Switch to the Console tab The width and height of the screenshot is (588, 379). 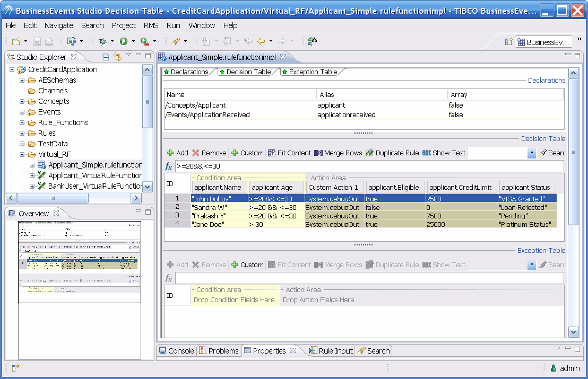176,350
